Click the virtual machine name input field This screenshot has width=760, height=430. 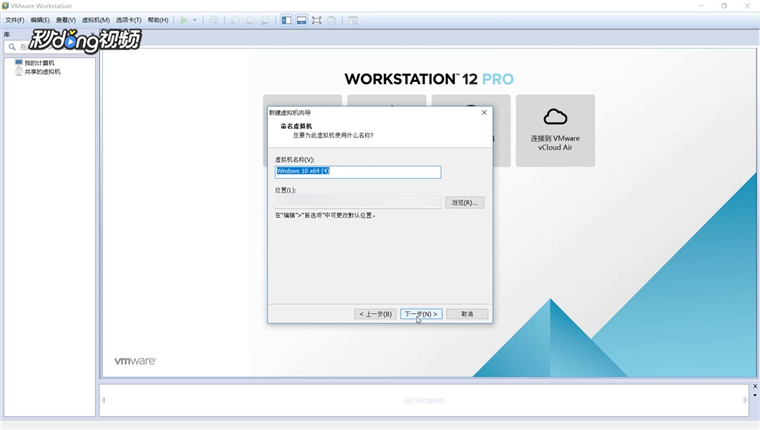[x=358, y=172]
